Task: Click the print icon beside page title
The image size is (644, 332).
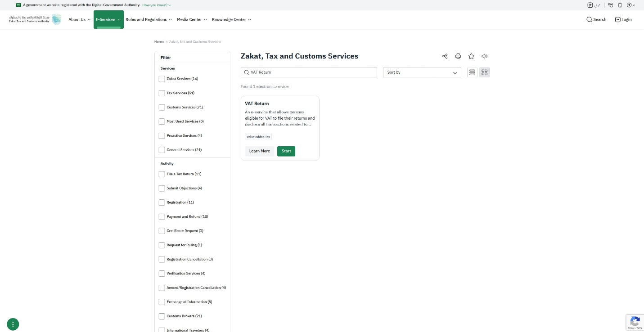Action: click(458, 56)
